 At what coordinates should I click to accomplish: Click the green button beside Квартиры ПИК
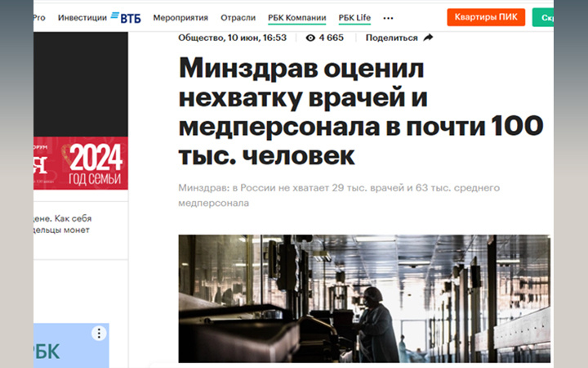point(542,18)
